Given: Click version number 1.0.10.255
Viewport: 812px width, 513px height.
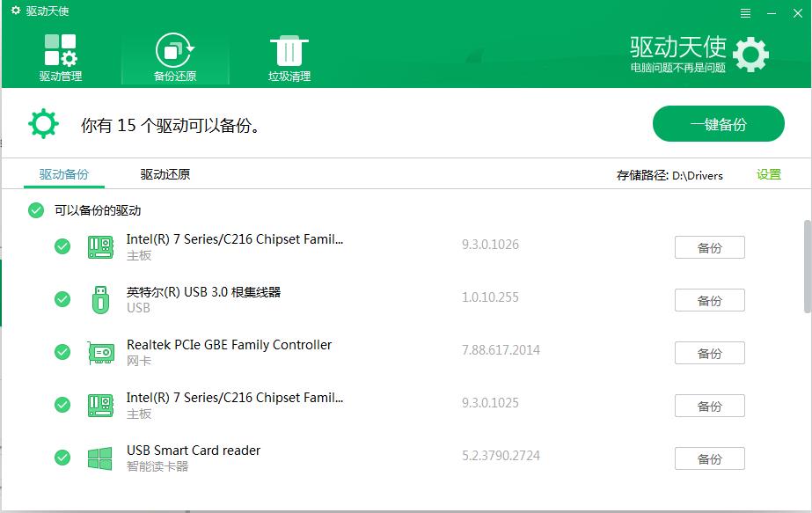Looking at the screenshot, I should tap(490, 297).
